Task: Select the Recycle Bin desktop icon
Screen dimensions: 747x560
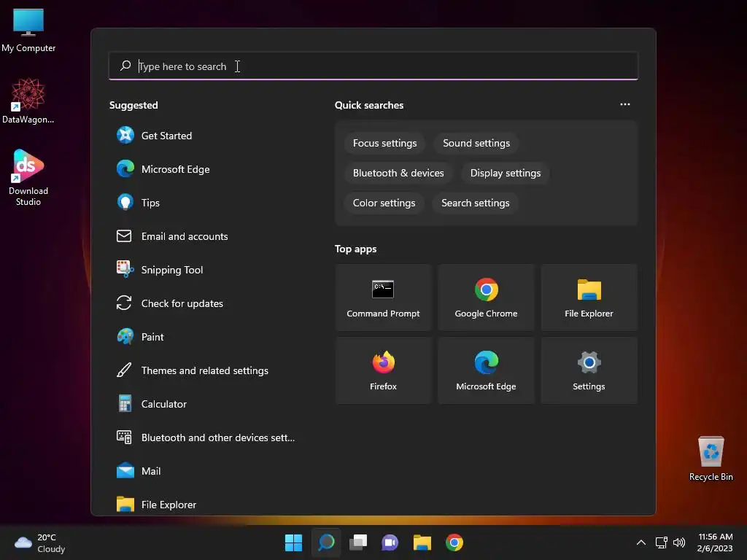Action: point(711,459)
